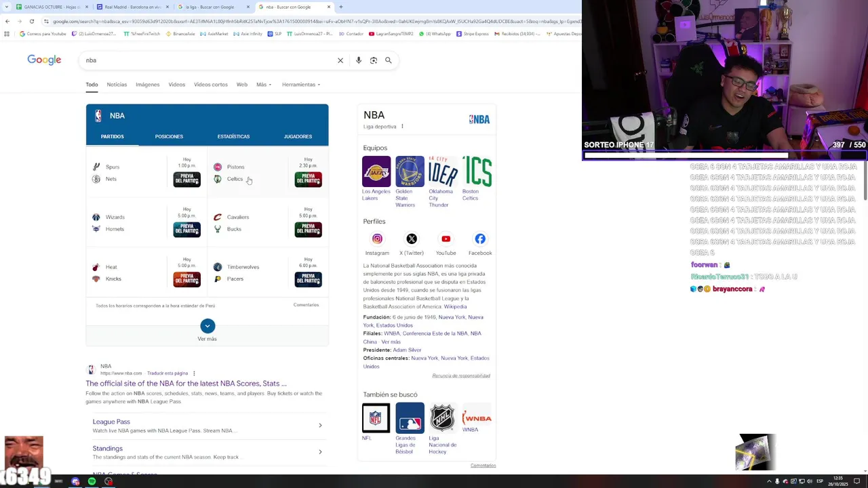Select the Videos search filter

coord(177,85)
